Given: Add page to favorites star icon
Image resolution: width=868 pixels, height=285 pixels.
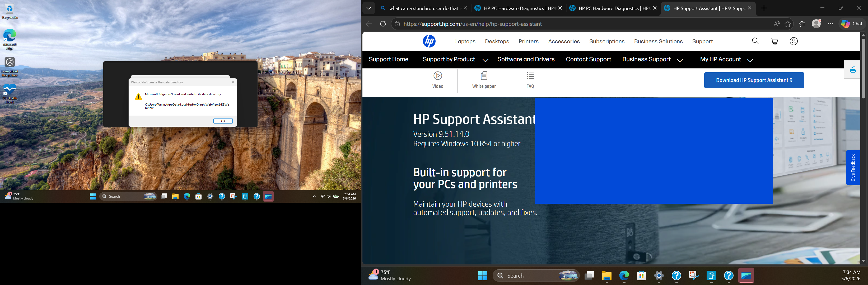Looking at the screenshot, I should point(787,24).
